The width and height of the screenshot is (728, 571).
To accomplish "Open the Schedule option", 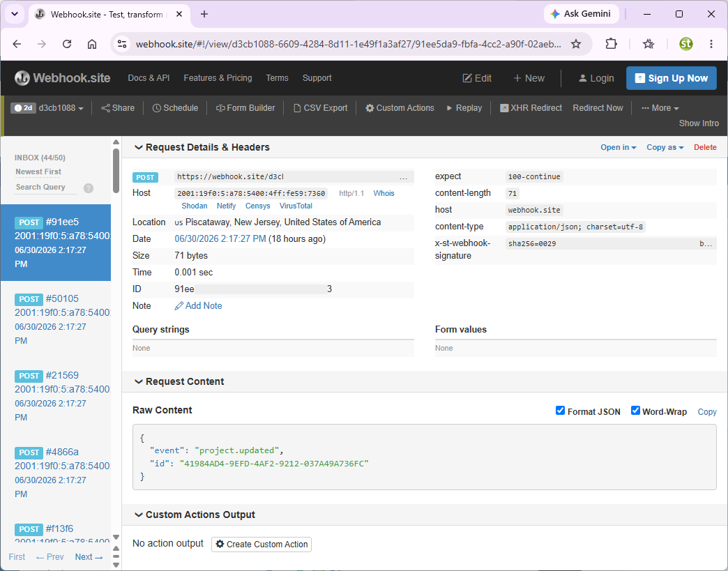I will [x=175, y=107].
